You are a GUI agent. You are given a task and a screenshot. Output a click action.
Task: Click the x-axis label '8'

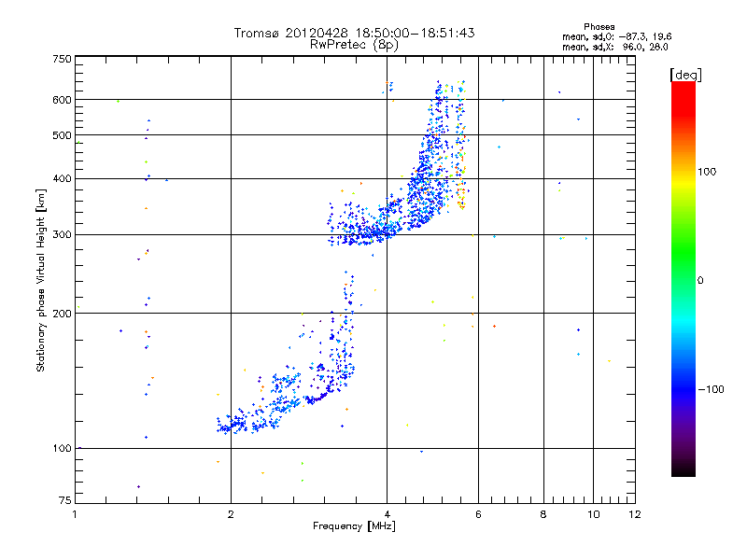pos(543,514)
